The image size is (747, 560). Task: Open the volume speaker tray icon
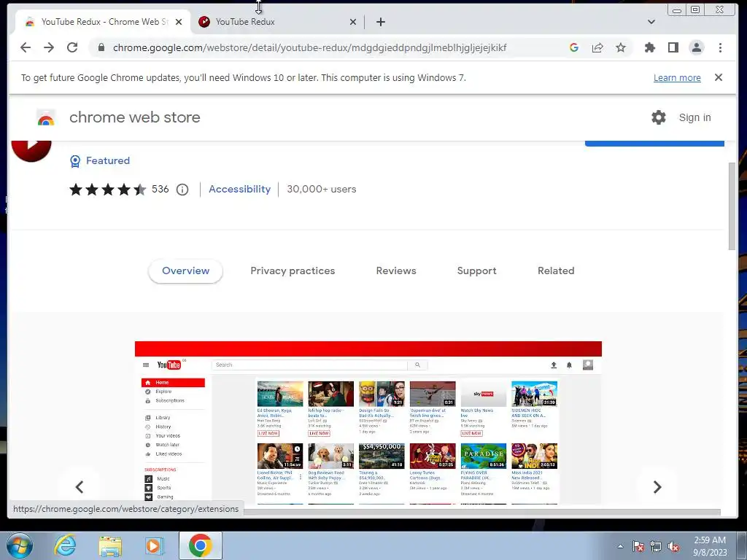tap(673, 546)
